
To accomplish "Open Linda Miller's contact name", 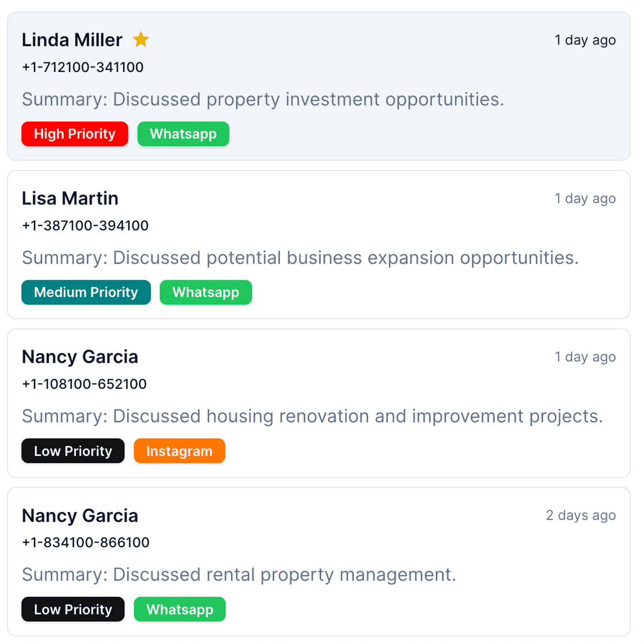I will tap(72, 40).
